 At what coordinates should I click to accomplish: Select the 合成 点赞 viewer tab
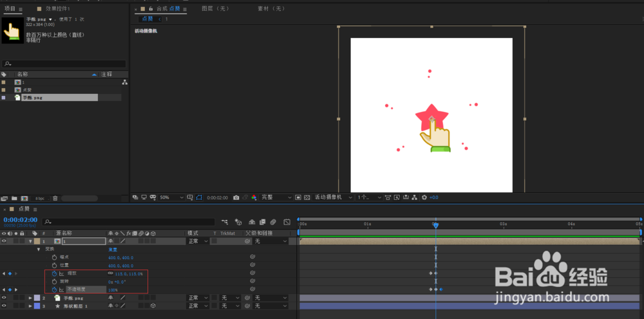pos(168,8)
